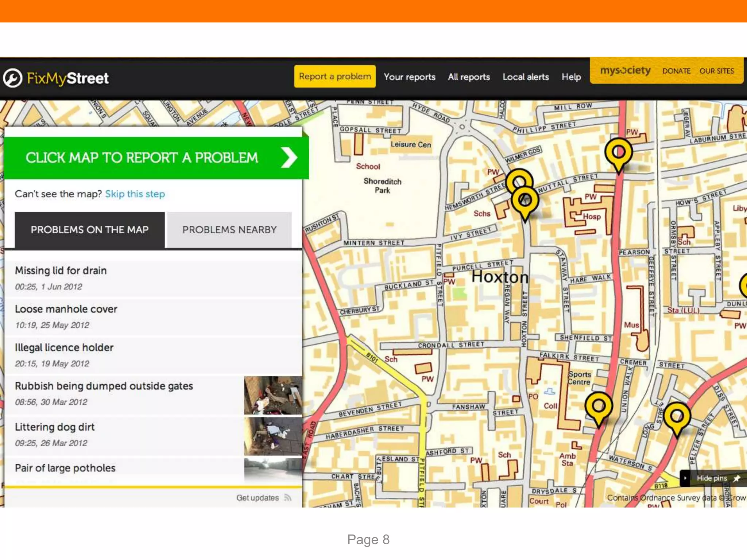Open the All reports menu item
Screen dimensions: 747x560
coord(469,77)
